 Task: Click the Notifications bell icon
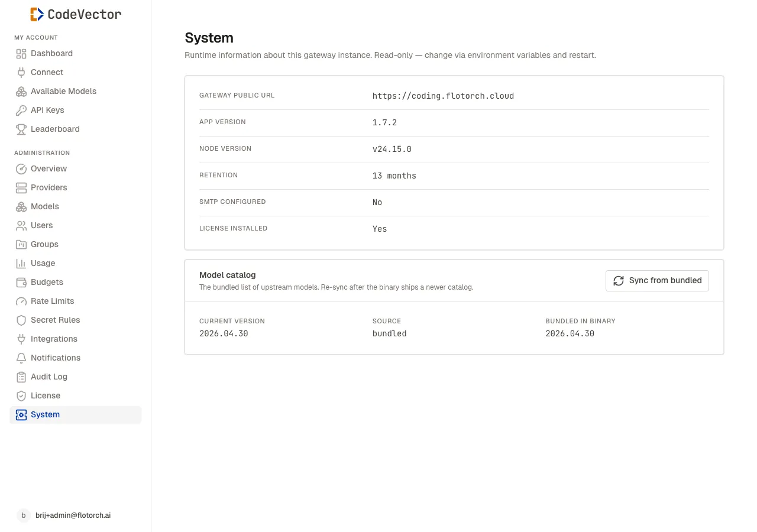21,358
